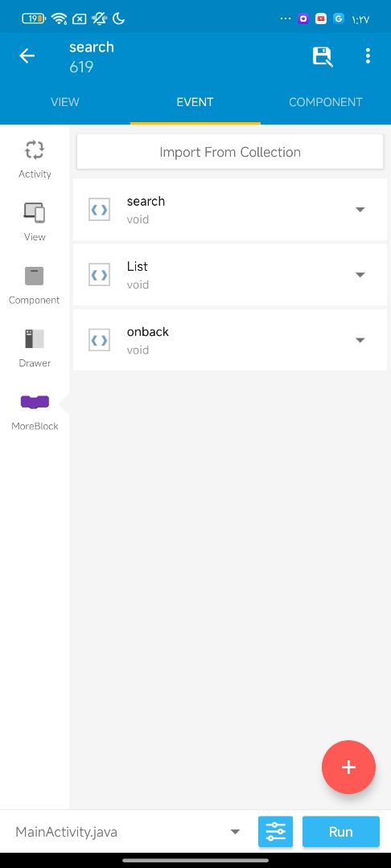Click Import From Collection button
Screen dimensions: 391x868
[x=230, y=152]
